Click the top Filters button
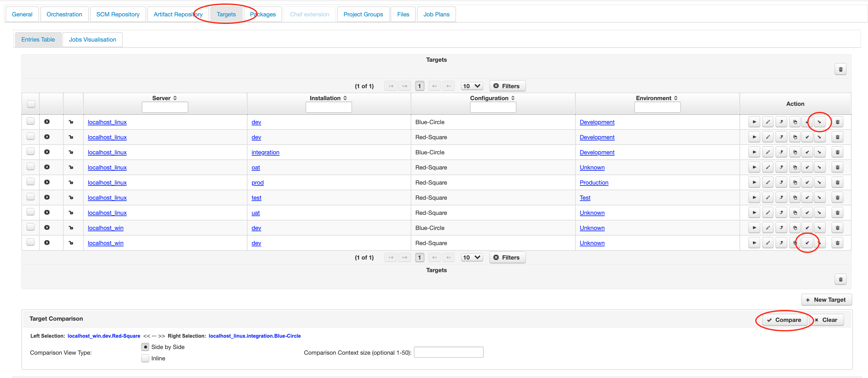868x378 pixels. (507, 86)
